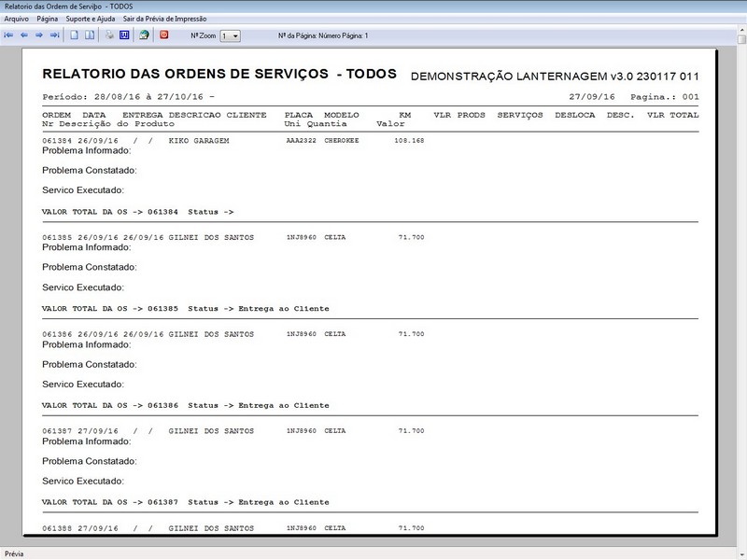Click model CHEROKEE
Screen dimensions: 747x560
point(342,141)
